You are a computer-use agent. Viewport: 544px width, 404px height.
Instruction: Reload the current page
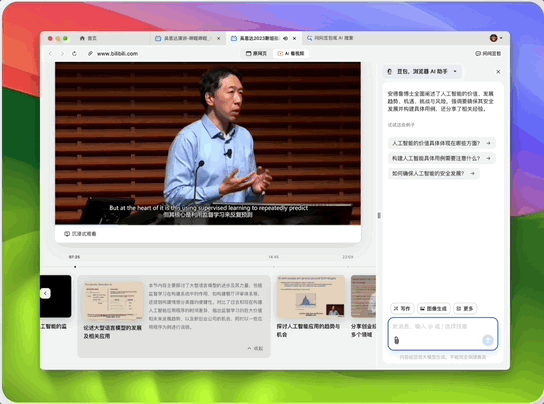74,53
